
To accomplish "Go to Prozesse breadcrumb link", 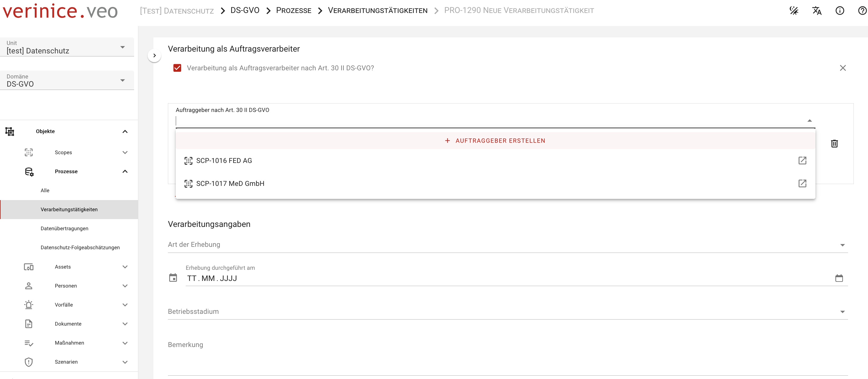I will click(x=294, y=11).
